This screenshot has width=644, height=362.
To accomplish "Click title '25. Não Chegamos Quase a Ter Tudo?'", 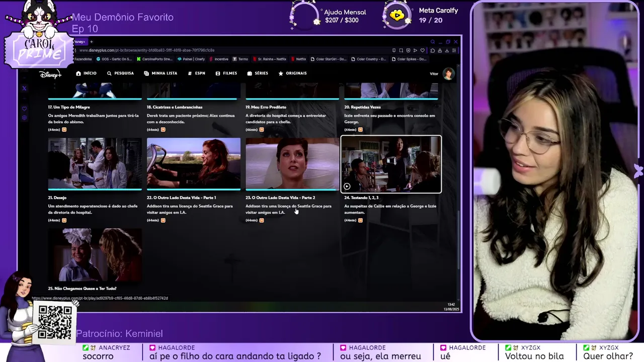I will 83,289.
